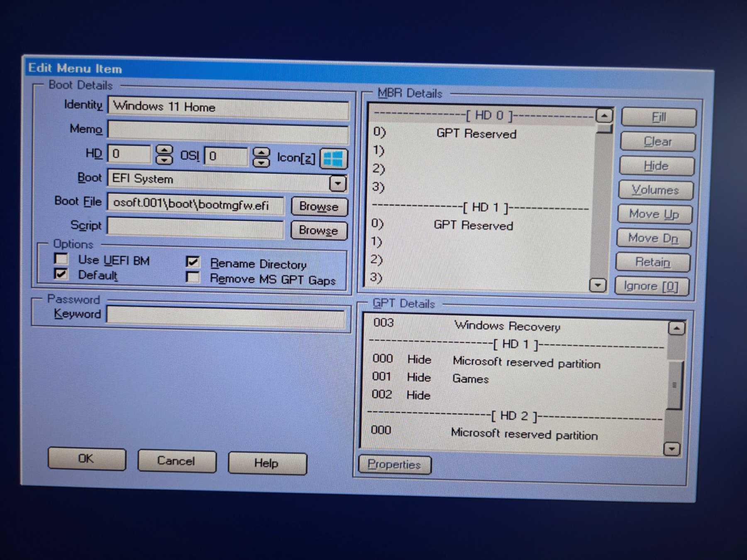Expand the Boot partition dropdown
Viewport: 747px width, 560px height.
tap(338, 183)
